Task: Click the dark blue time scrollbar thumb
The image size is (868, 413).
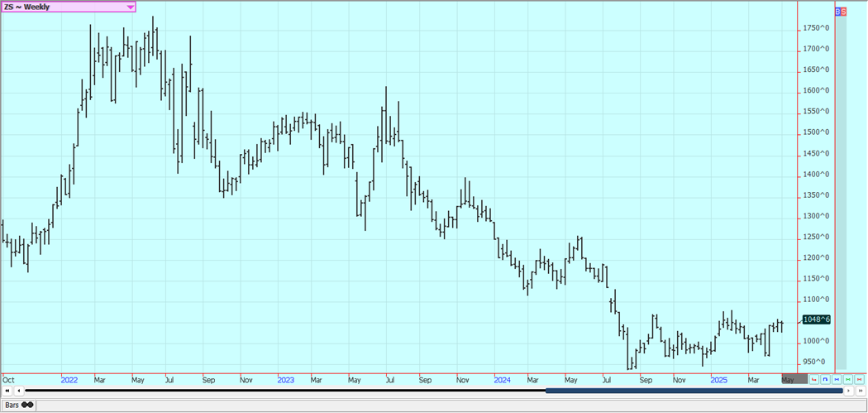Action: 694,391
